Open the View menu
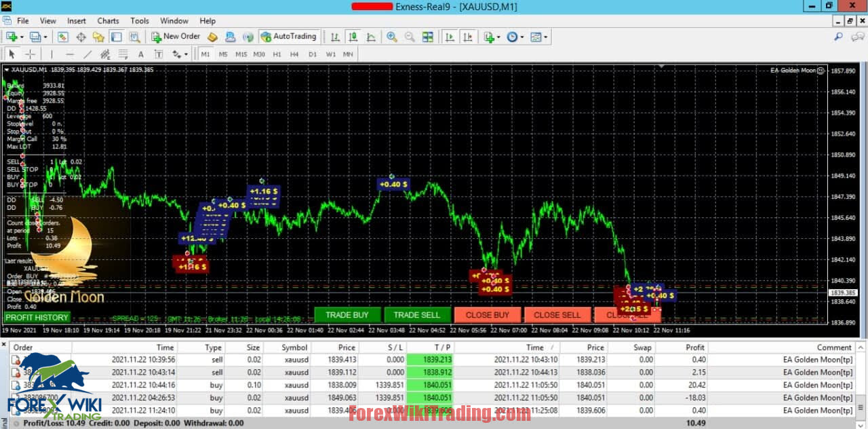The height and width of the screenshot is (429, 868). tap(48, 21)
